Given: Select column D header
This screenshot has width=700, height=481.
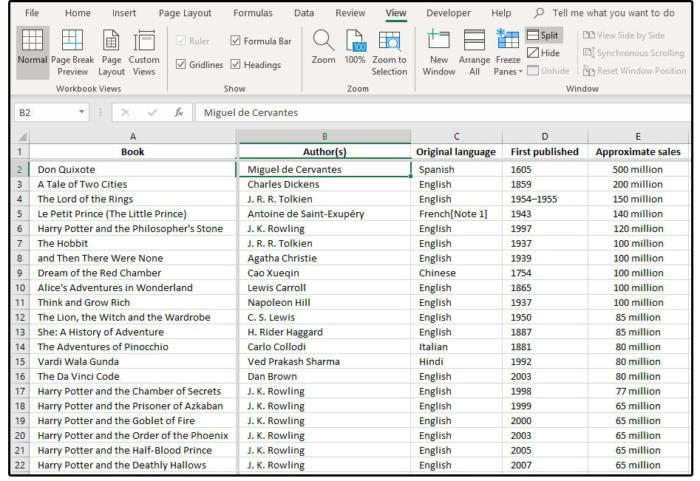Looking at the screenshot, I should (x=545, y=136).
